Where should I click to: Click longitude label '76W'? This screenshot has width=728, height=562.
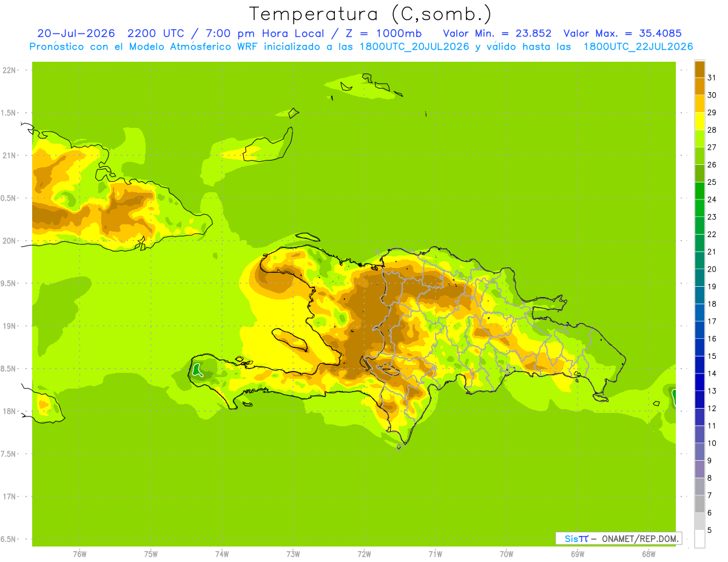coord(79,554)
